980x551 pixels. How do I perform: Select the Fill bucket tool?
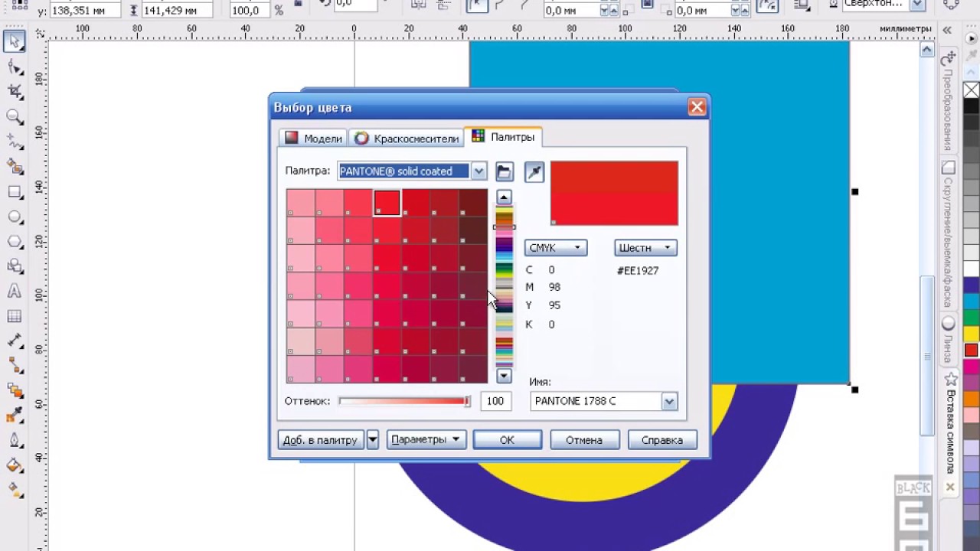tap(14, 465)
